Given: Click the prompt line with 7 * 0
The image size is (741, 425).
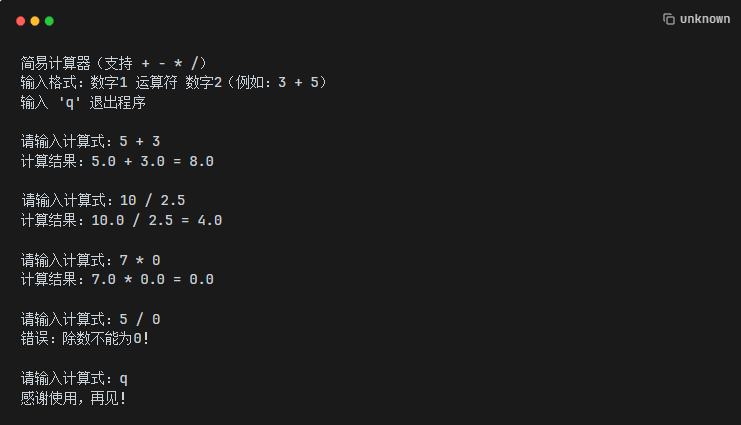Looking at the screenshot, I should pyautogui.click(x=90, y=260).
